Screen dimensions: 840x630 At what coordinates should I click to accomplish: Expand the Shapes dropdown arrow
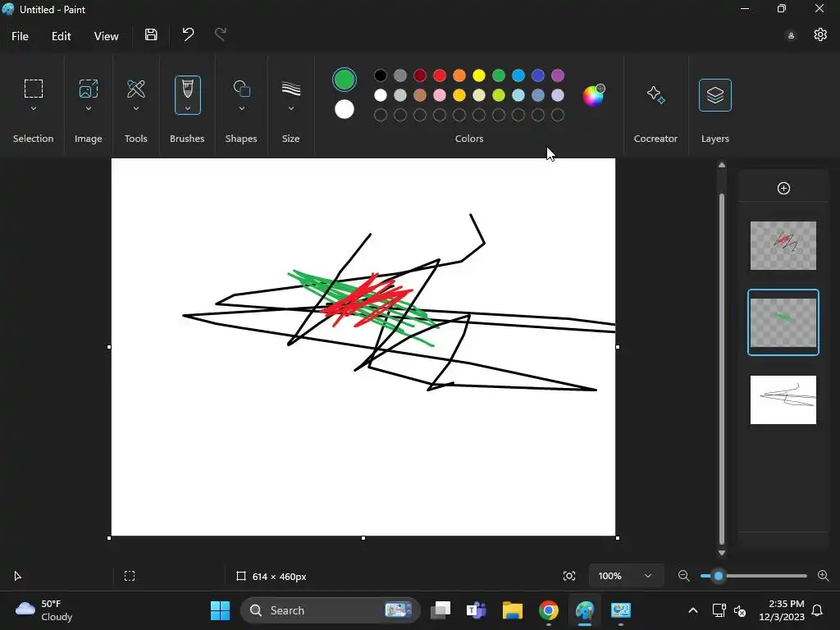point(242,108)
